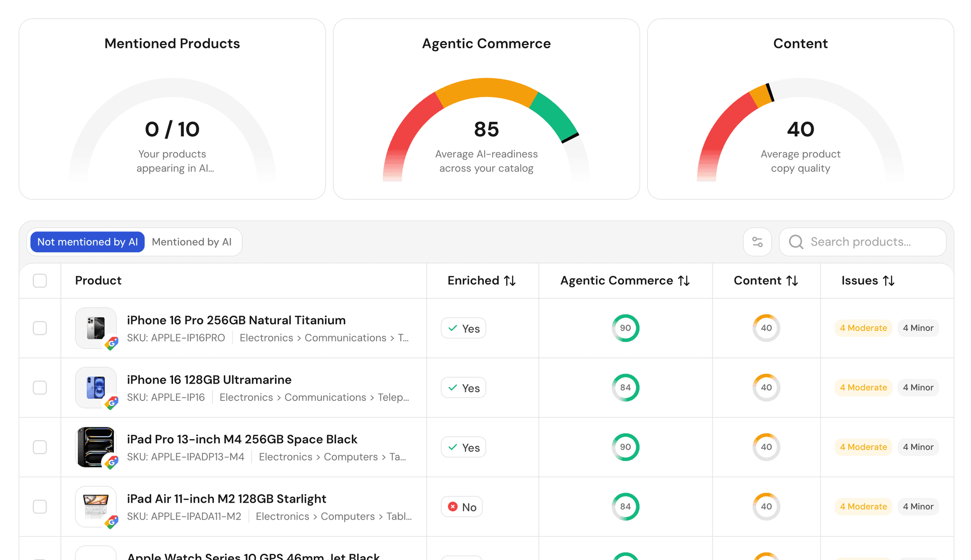Click Yes enriched badge for iPhone 16 128GB
Image resolution: width=971 pixels, height=560 pixels.
coord(464,388)
